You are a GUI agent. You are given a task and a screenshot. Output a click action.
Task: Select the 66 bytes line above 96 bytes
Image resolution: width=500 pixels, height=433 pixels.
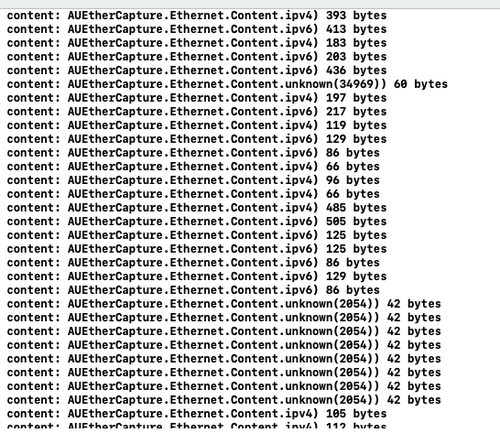(193, 166)
